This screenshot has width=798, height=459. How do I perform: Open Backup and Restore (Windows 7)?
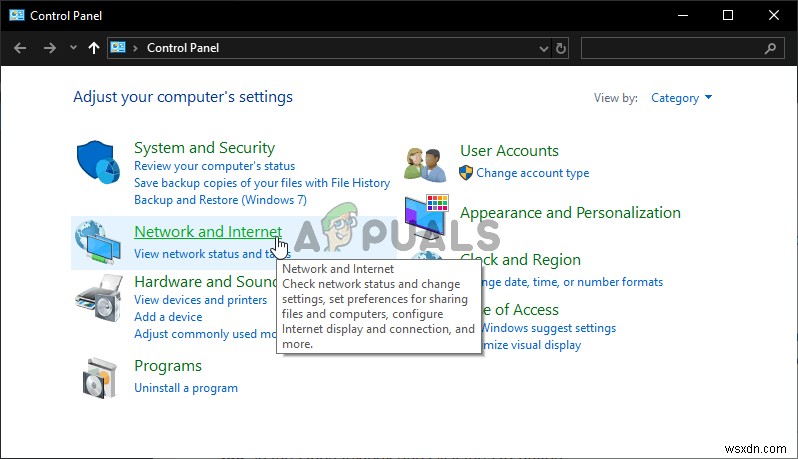(x=220, y=200)
